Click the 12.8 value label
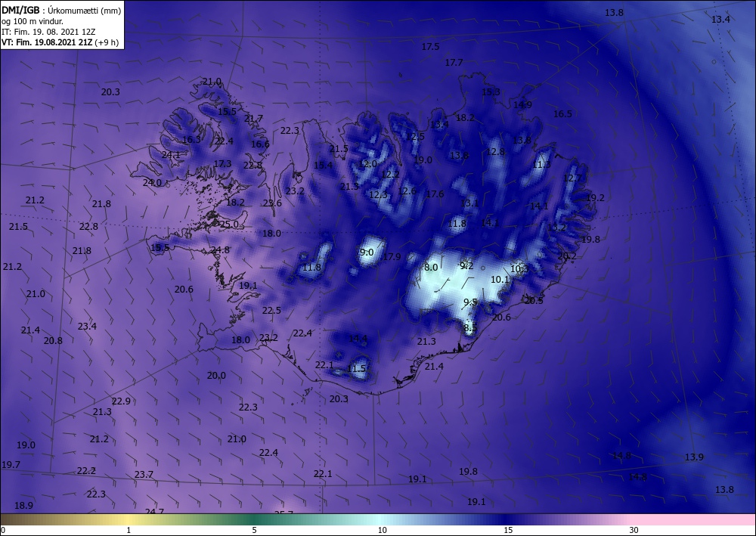This screenshot has width=756, height=536. point(496,151)
